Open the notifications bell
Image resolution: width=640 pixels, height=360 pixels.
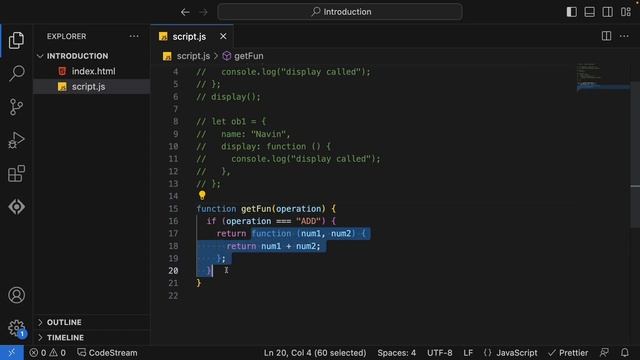[625, 353]
